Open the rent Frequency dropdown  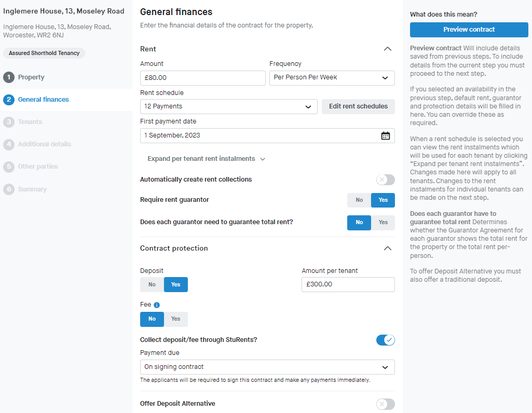(332, 78)
